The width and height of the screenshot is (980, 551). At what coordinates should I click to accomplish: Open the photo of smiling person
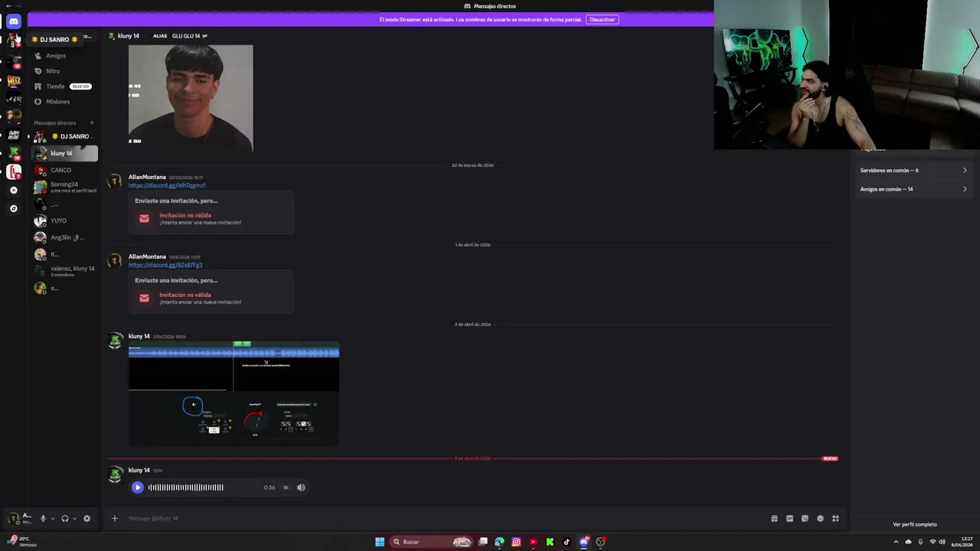pyautogui.click(x=191, y=97)
